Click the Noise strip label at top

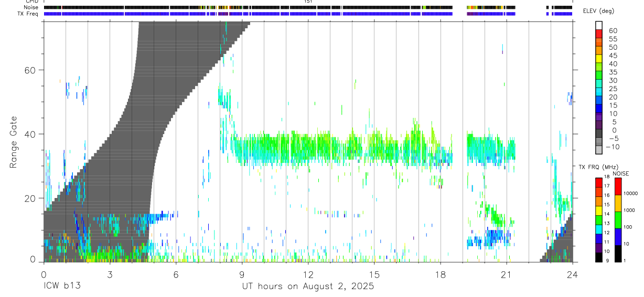(x=31, y=7)
